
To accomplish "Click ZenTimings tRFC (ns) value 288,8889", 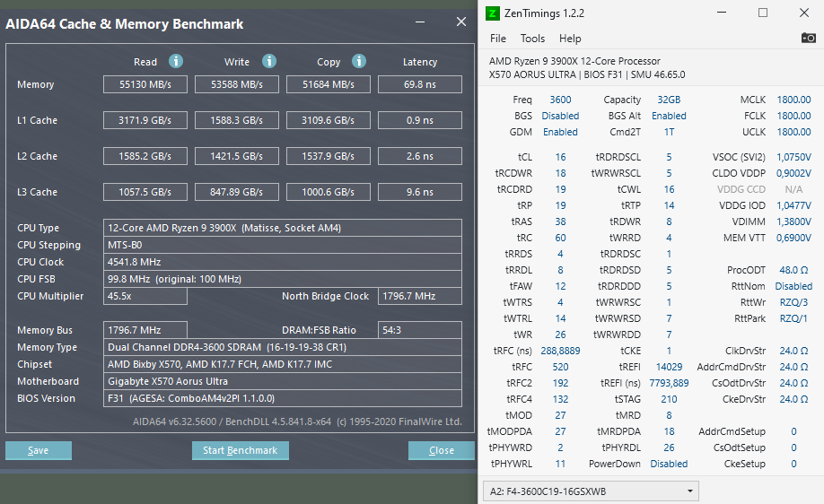I will pos(560,351).
